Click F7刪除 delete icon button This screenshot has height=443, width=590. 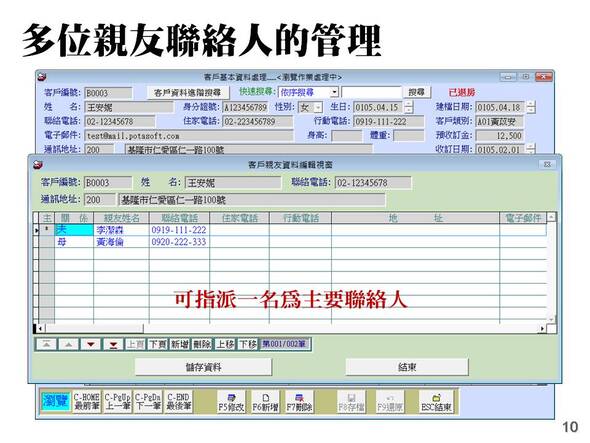(299, 402)
